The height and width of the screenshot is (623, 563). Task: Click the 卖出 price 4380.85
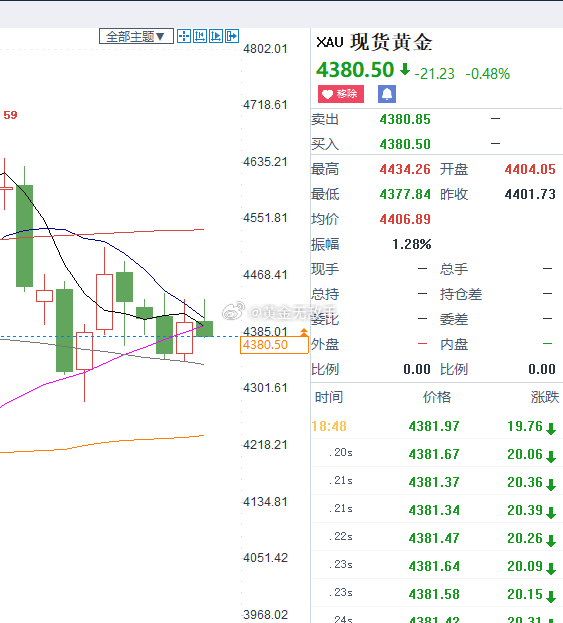pyautogui.click(x=405, y=119)
